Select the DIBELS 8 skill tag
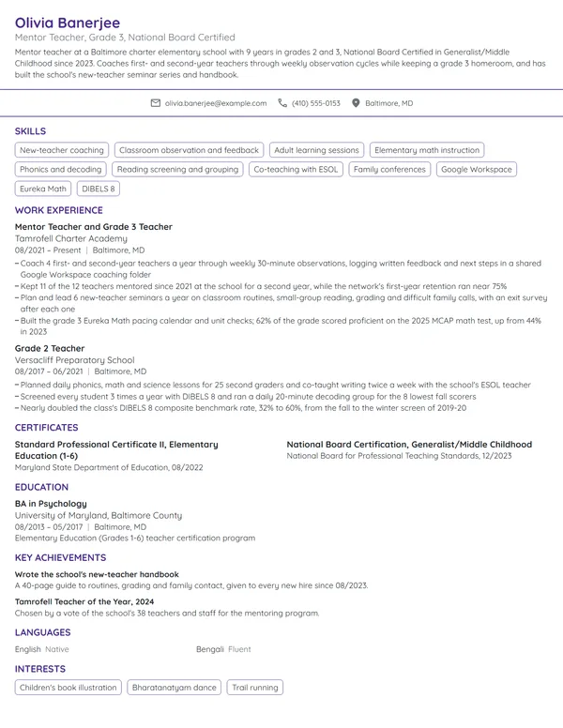This screenshot has height=728, width=563. (99, 189)
